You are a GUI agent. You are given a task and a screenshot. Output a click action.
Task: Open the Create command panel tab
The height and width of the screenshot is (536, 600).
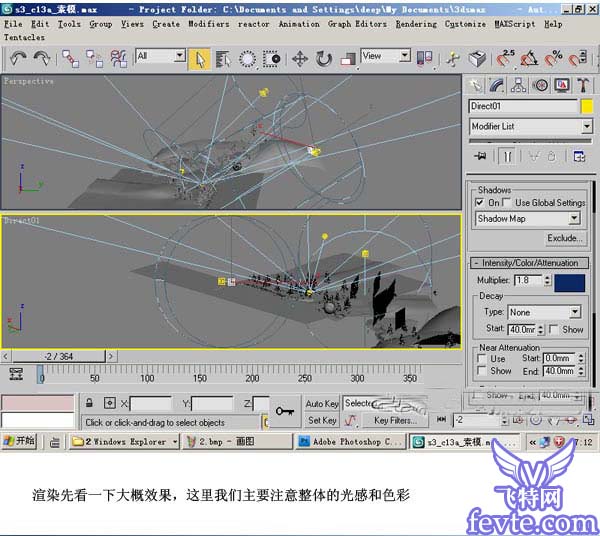pos(476,85)
